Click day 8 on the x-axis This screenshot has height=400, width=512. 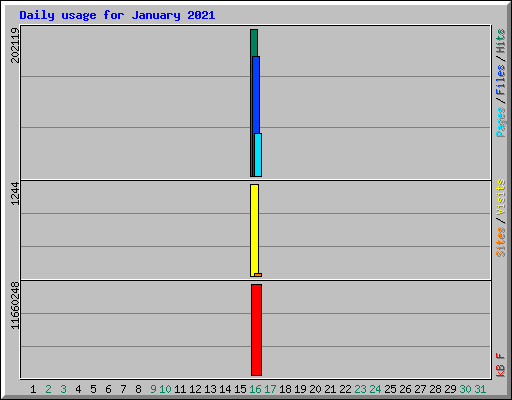[x=138, y=389]
